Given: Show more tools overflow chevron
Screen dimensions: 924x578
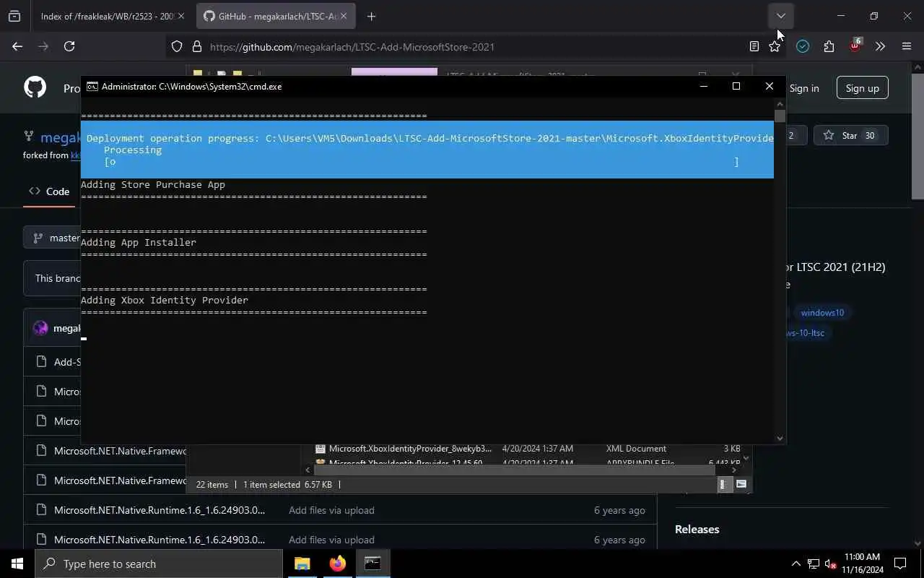Looking at the screenshot, I should pyautogui.click(x=880, y=46).
